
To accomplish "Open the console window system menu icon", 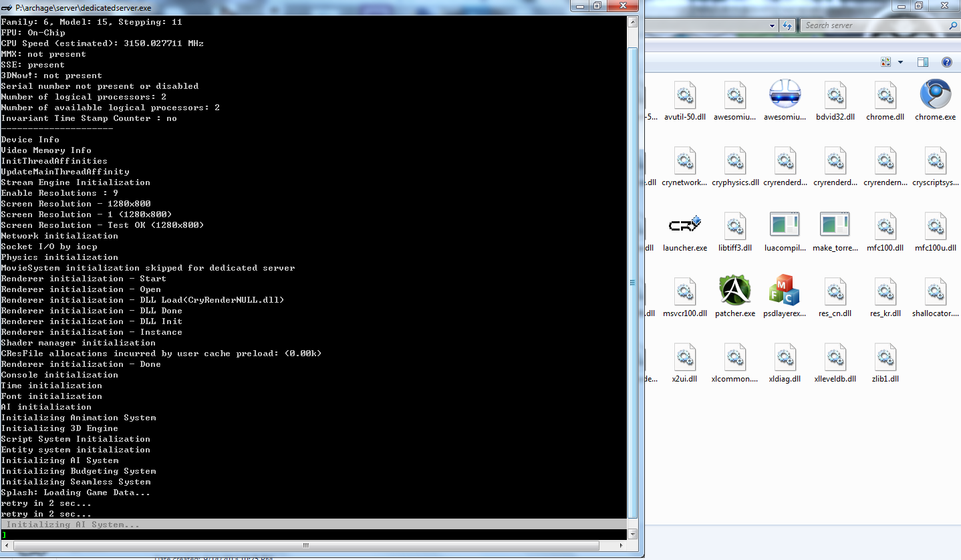I will pyautogui.click(x=6, y=7).
